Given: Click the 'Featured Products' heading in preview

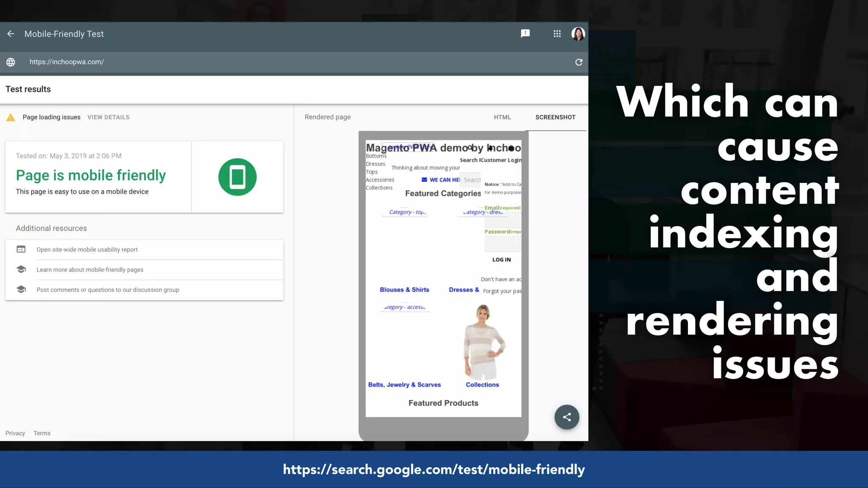Looking at the screenshot, I should [x=443, y=403].
